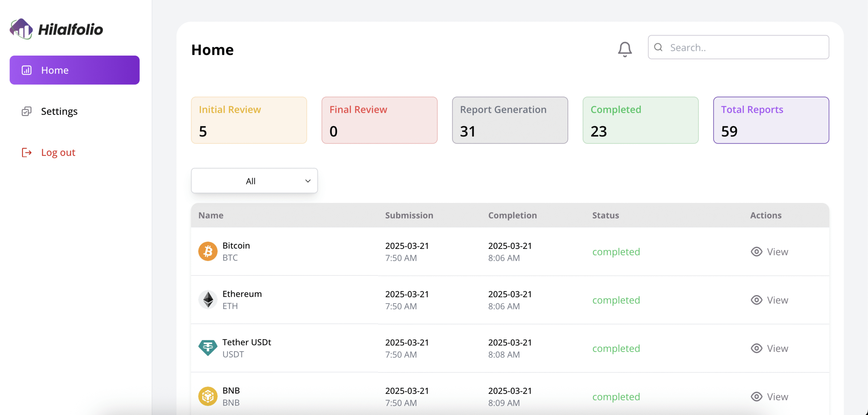
Task: Click the 8:09 AM completion time
Action: click(x=504, y=403)
